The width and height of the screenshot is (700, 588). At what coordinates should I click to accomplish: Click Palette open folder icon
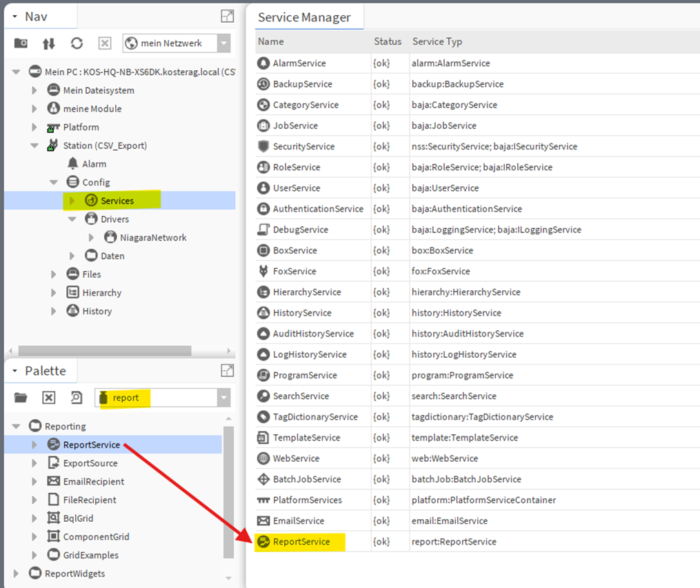(x=21, y=398)
